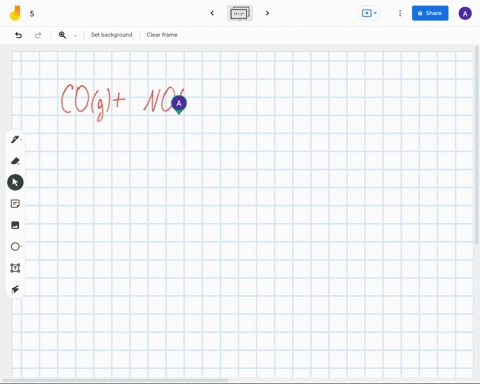Open the account avatar menu

465,14
